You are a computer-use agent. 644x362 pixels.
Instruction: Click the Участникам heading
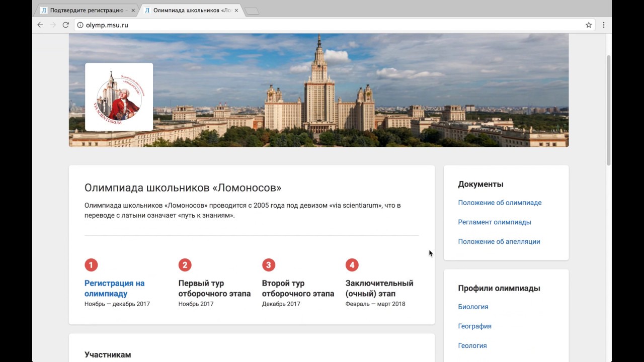pos(108,355)
